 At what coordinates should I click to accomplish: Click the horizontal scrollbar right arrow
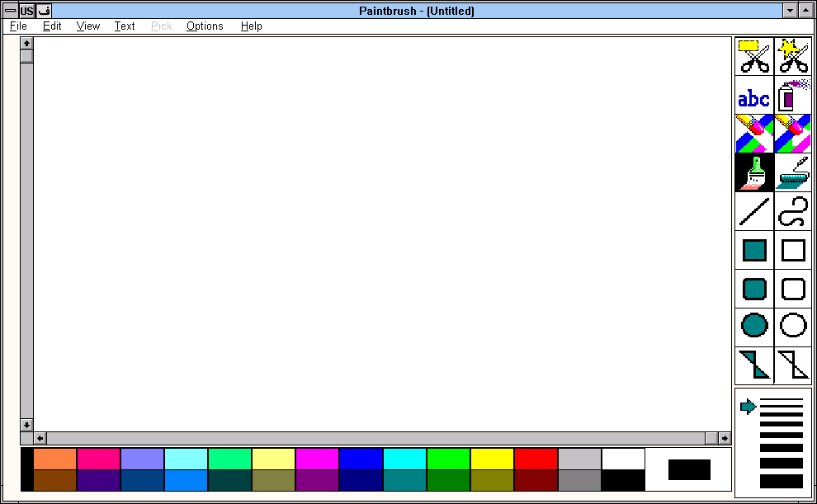pos(725,438)
